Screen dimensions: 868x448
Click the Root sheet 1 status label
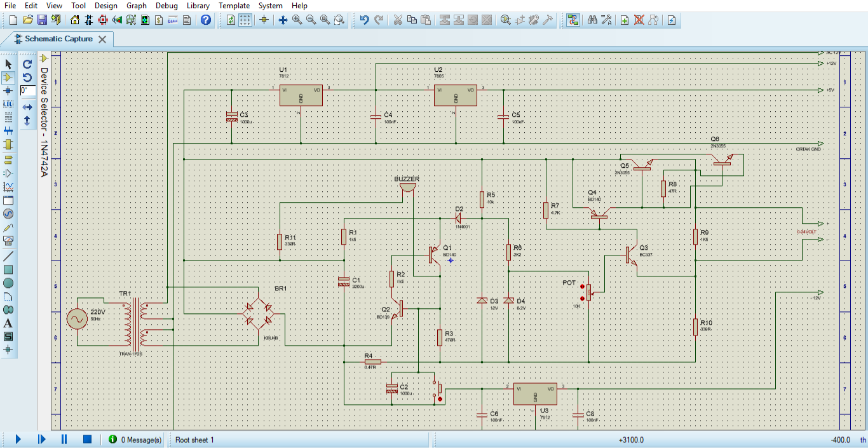pyautogui.click(x=194, y=440)
